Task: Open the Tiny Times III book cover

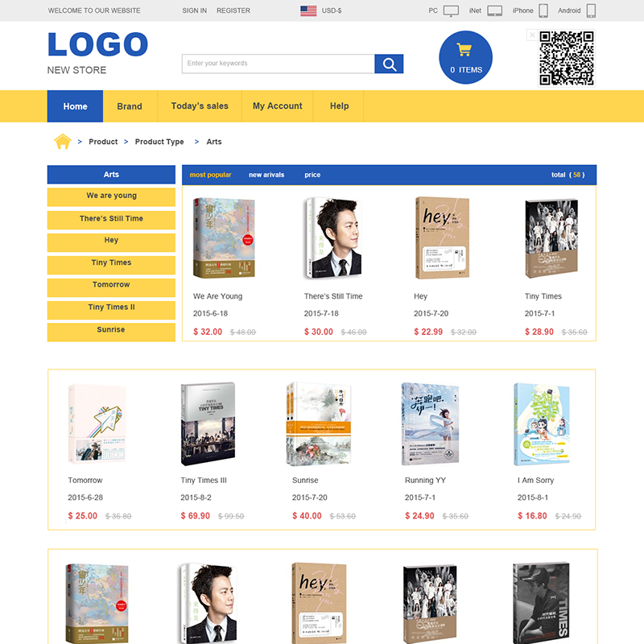Action: coord(208,423)
